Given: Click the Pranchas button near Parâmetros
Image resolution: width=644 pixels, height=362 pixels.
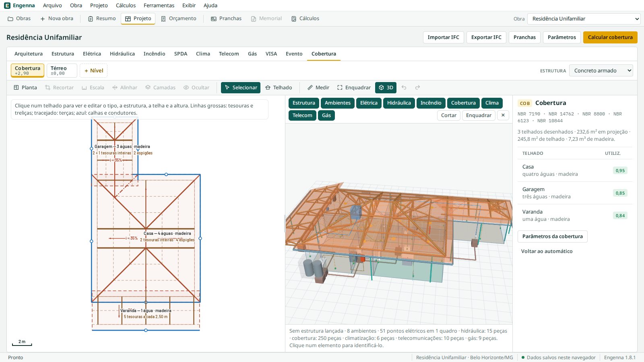Looking at the screenshot, I should tap(524, 37).
